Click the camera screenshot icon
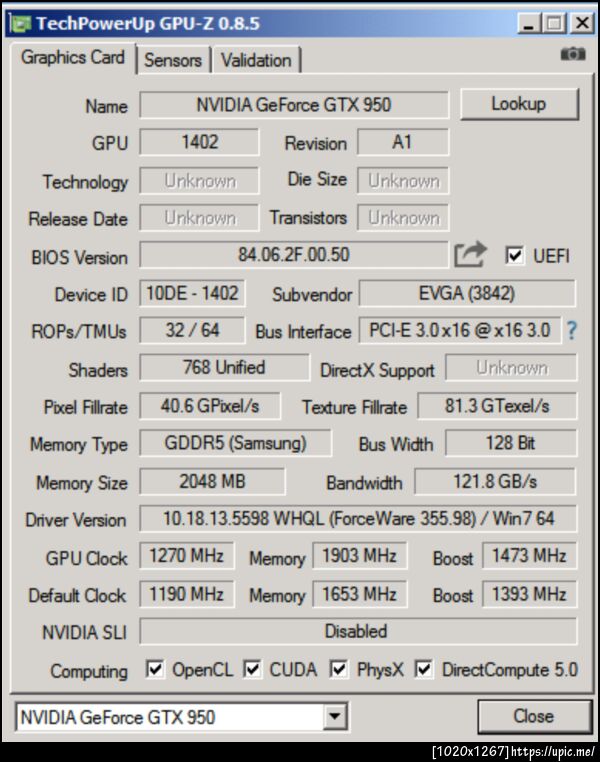This screenshot has height=762, width=600. [573, 53]
